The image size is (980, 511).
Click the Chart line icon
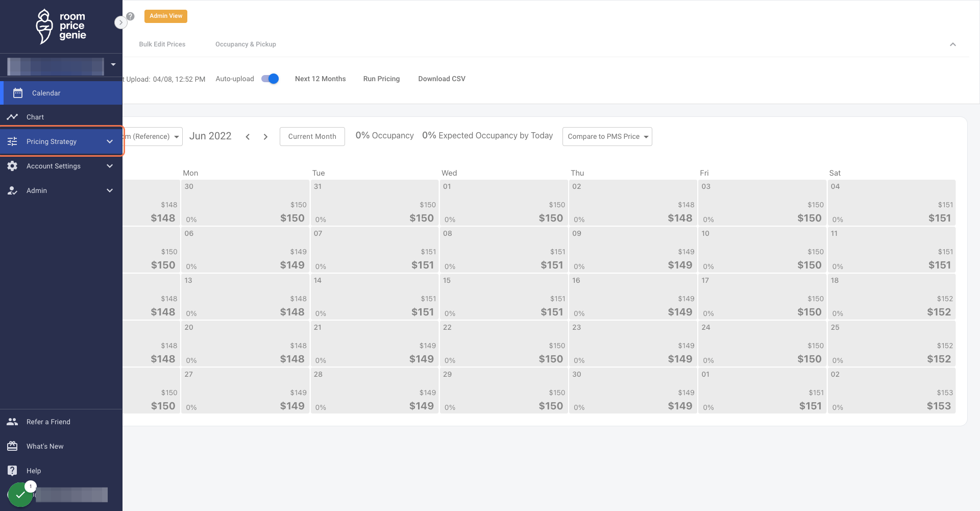12,117
